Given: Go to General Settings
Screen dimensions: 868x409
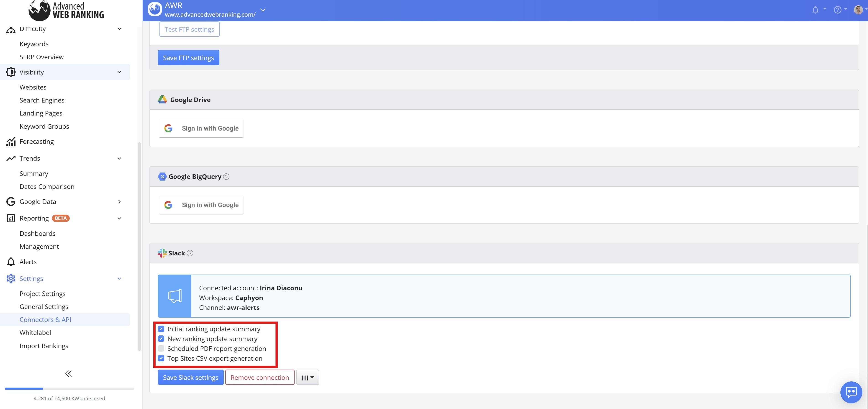Looking at the screenshot, I should tap(44, 307).
